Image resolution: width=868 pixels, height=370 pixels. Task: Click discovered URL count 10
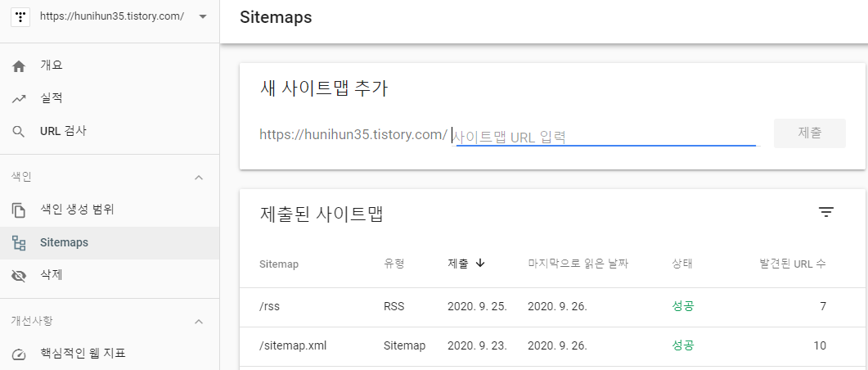pyautogui.click(x=819, y=346)
